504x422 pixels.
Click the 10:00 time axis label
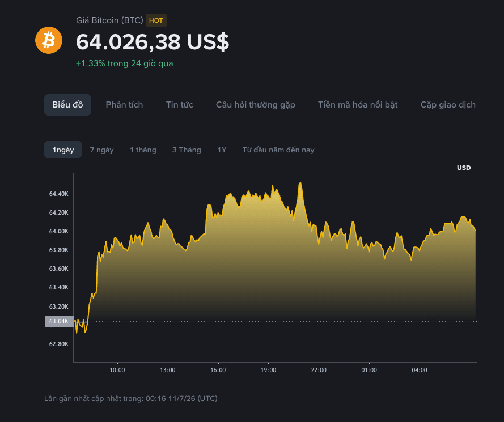pyautogui.click(x=117, y=370)
